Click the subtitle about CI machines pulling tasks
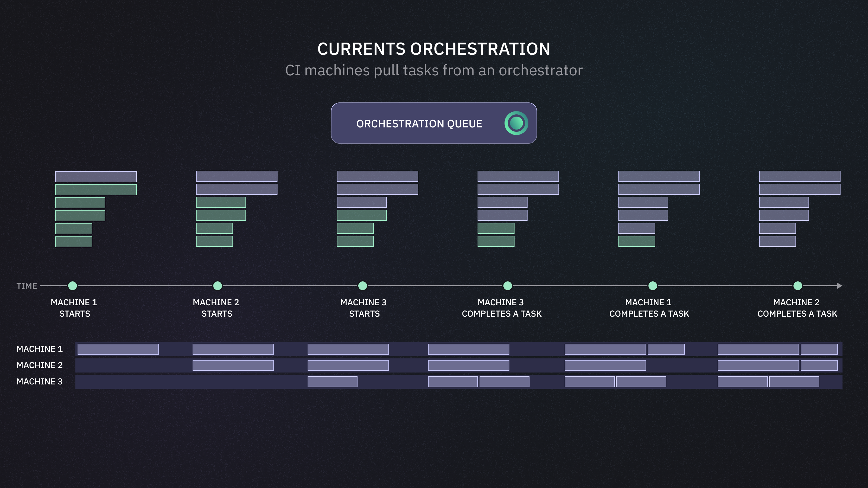868x488 pixels. [x=434, y=70]
